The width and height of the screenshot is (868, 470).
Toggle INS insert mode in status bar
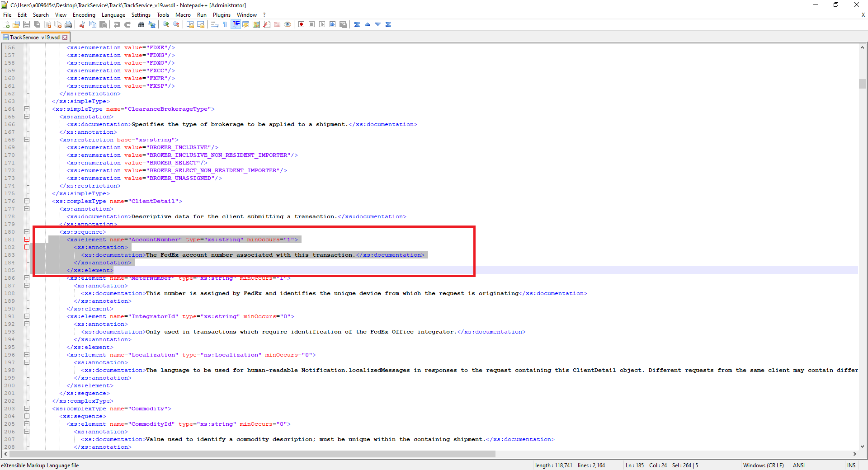[851, 465]
